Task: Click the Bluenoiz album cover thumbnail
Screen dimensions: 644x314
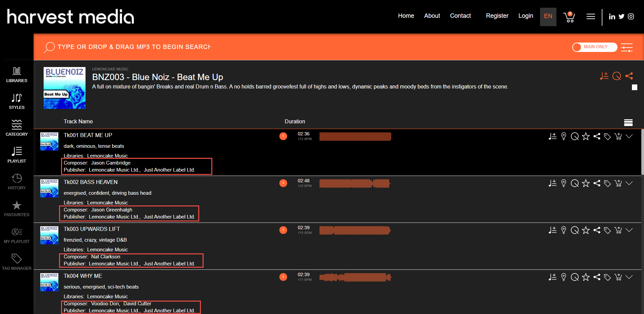Action: point(64,88)
